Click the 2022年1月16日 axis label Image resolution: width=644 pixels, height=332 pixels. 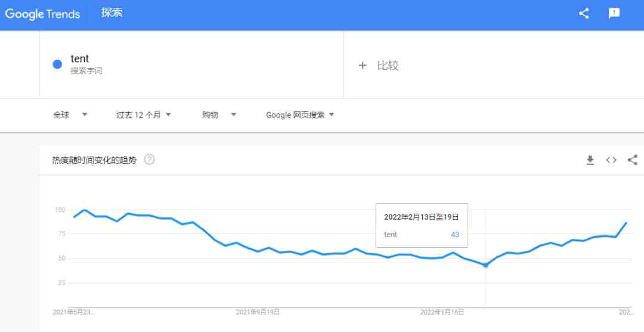(442, 312)
